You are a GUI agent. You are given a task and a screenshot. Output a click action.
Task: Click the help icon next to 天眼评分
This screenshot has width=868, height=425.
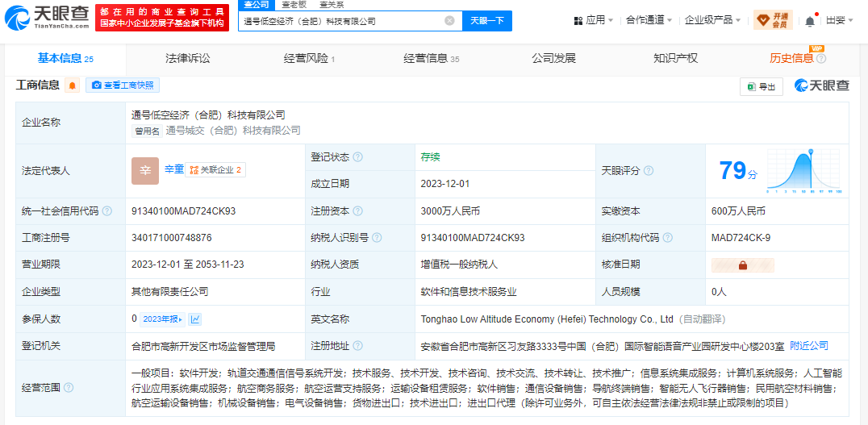click(x=649, y=171)
